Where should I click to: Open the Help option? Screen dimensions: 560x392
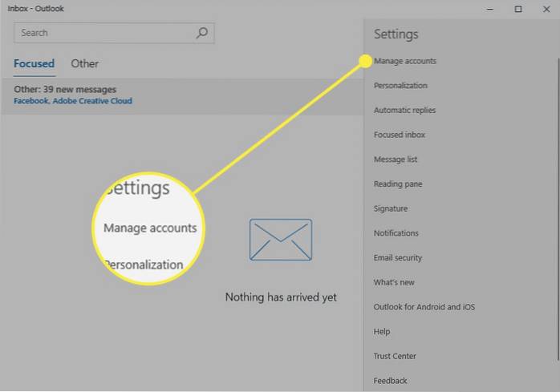pyautogui.click(x=382, y=332)
